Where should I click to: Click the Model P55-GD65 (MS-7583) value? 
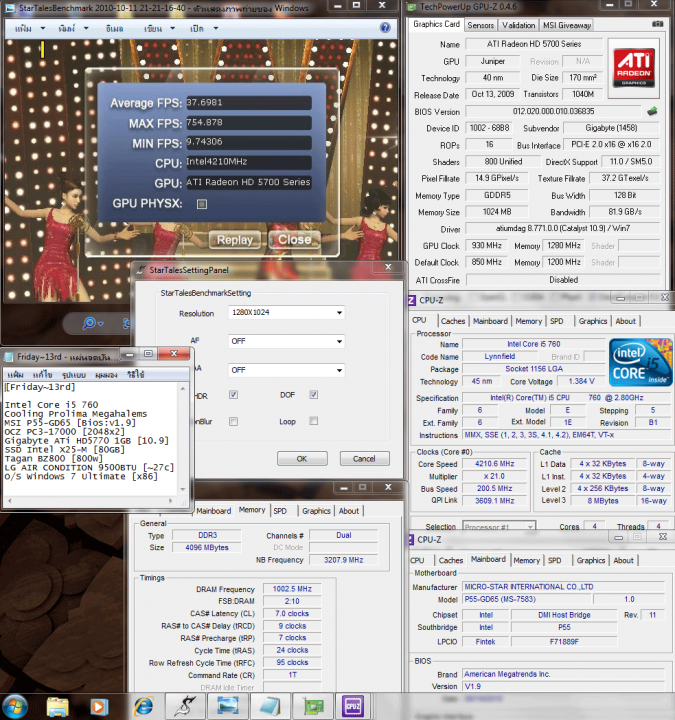(526, 599)
